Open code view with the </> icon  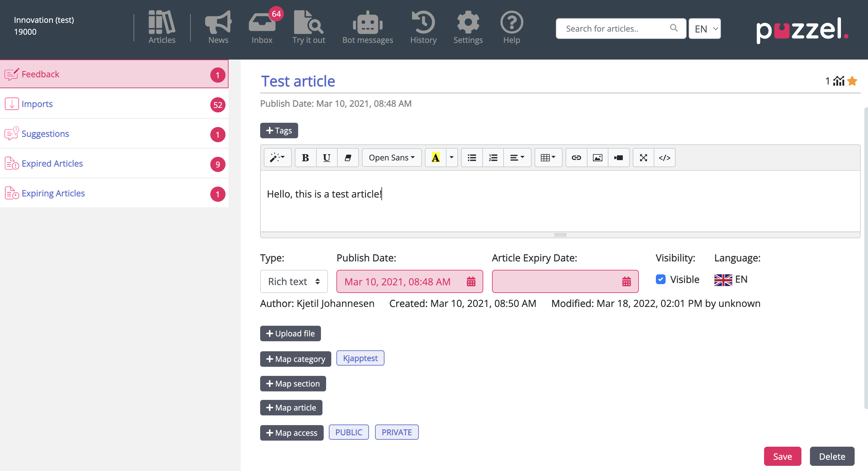pos(664,158)
